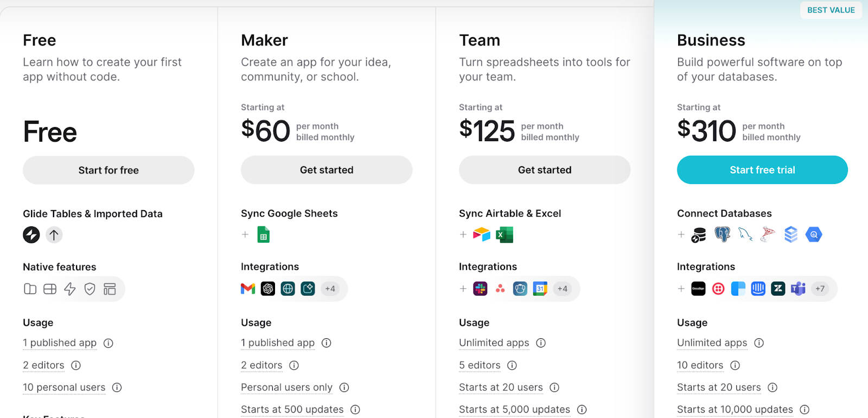Screen dimensions: 868x418
Task: Click the info icon beside 5 editors
Action: tap(512, 365)
